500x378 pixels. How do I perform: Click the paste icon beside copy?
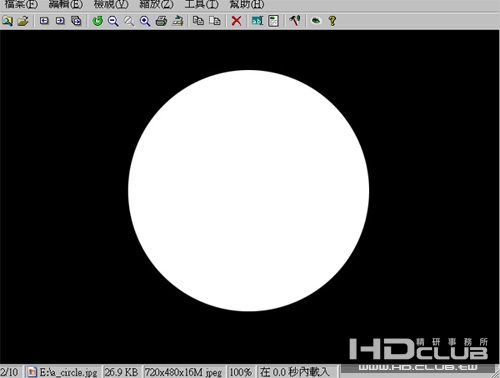[215, 21]
